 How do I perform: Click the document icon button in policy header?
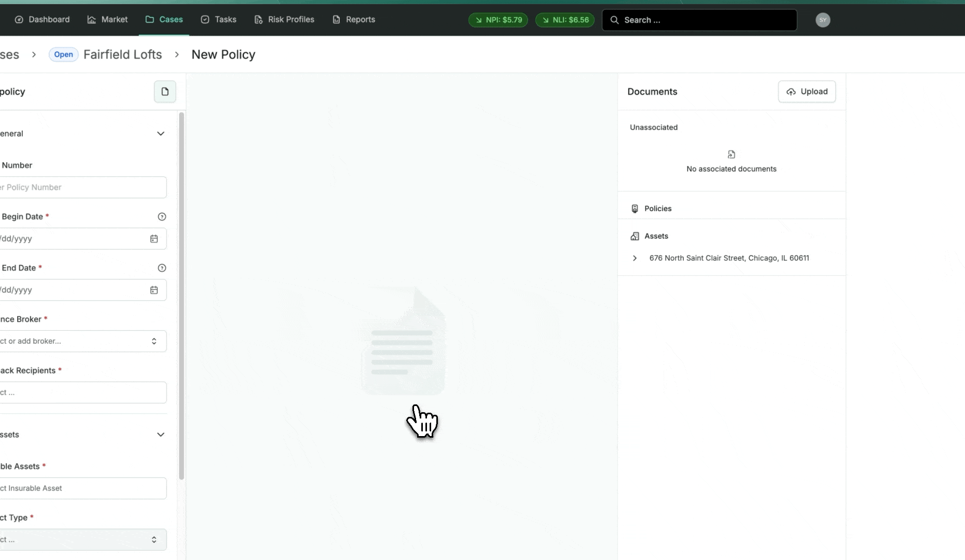tap(164, 92)
